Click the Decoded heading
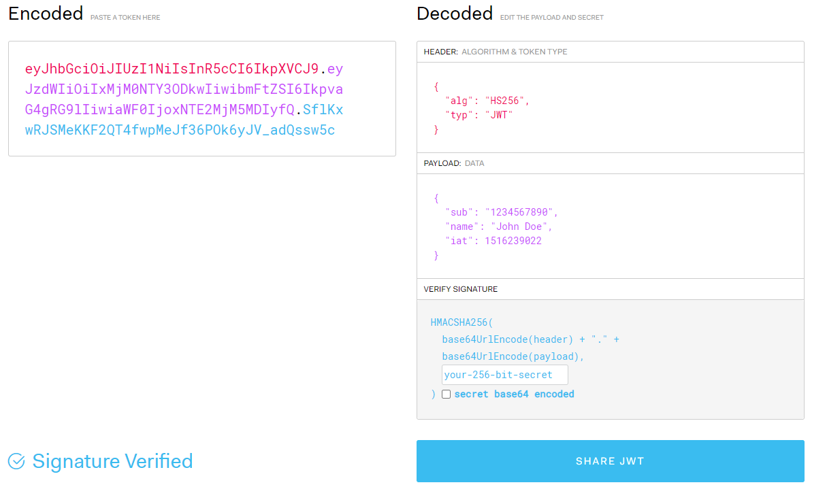The image size is (827, 504). coord(455,14)
